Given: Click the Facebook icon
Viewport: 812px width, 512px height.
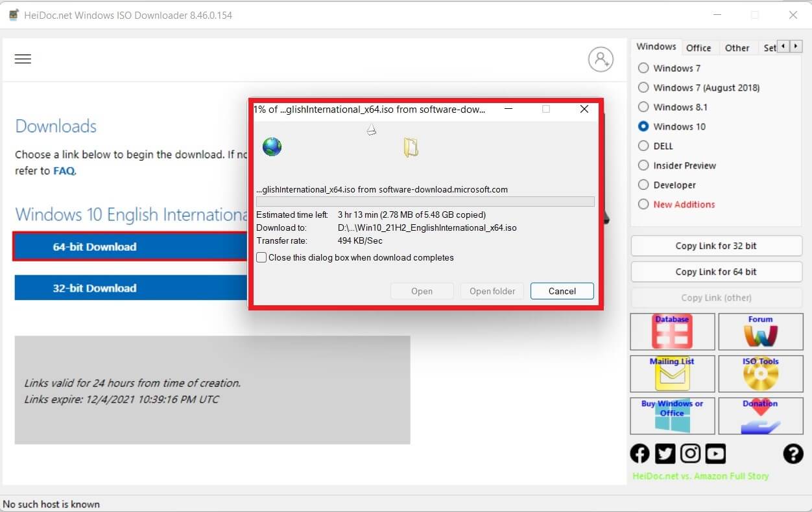Looking at the screenshot, I should click(639, 454).
